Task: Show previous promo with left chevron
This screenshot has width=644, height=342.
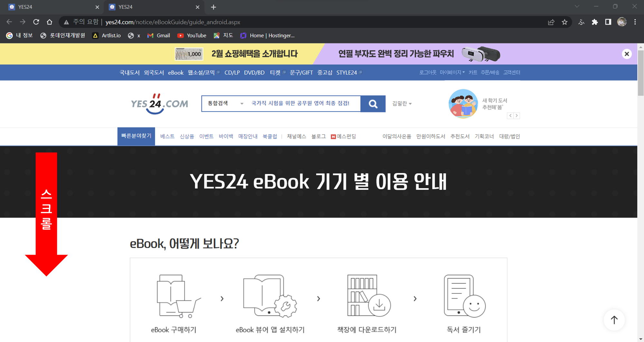Action: [x=510, y=115]
